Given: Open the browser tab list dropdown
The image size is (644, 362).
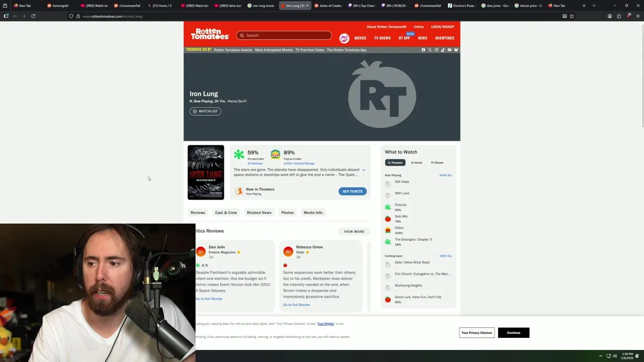Looking at the screenshot, I should point(594,6).
